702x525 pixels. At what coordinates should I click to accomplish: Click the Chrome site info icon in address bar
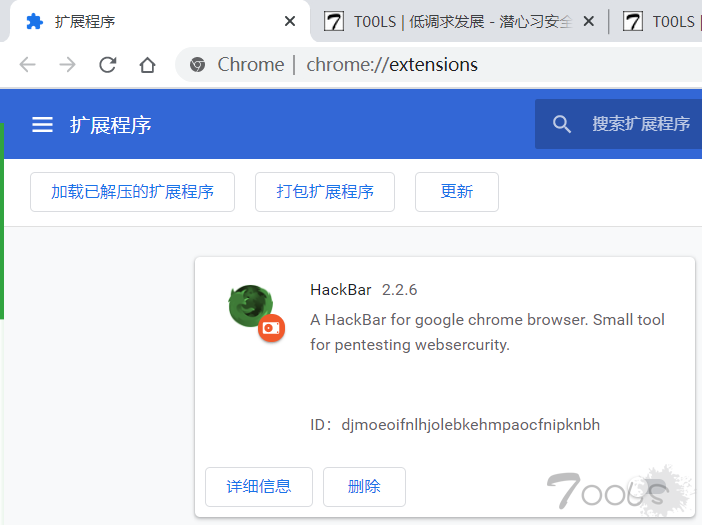click(x=197, y=65)
